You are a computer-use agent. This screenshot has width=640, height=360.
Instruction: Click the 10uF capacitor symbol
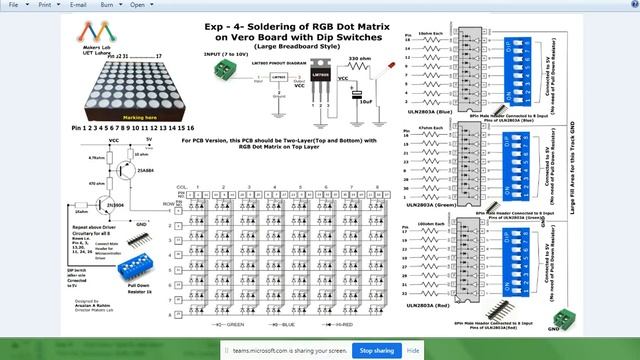[x=357, y=94]
